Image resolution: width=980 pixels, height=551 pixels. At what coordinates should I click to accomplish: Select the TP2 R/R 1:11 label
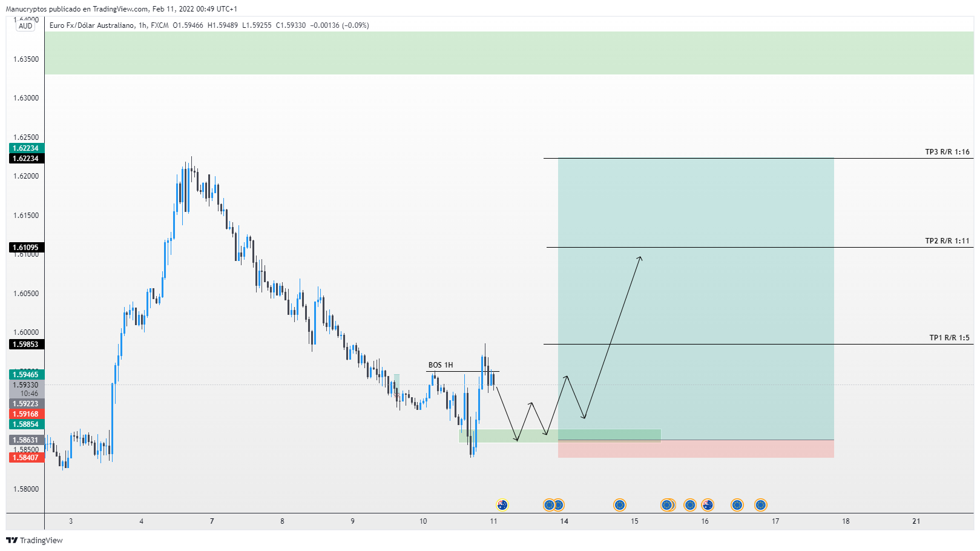[x=947, y=241]
